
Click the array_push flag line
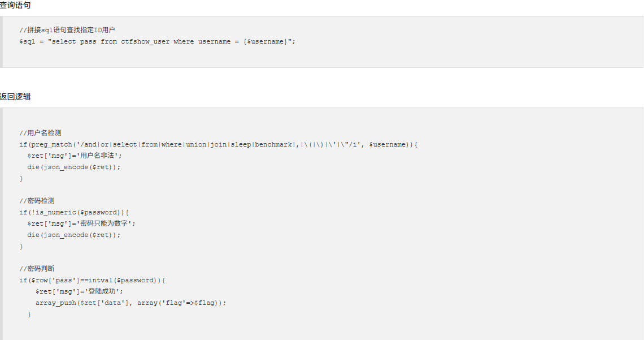point(130,303)
